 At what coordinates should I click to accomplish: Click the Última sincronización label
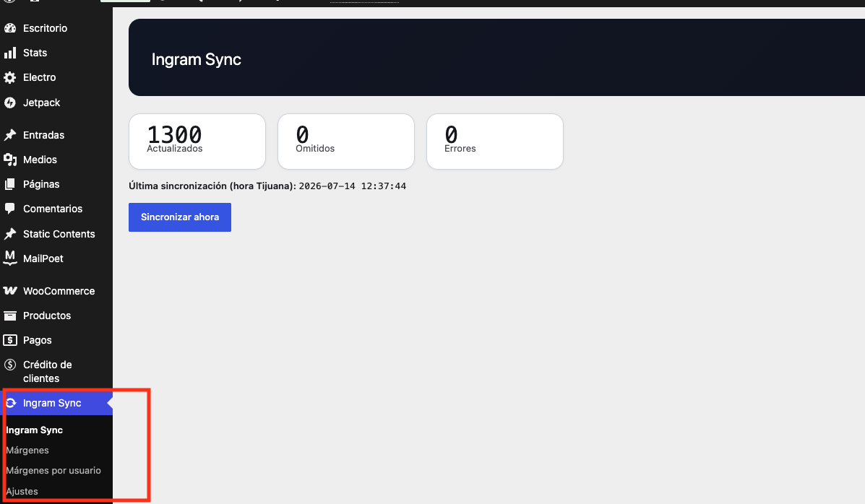click(x=212, y=186)
